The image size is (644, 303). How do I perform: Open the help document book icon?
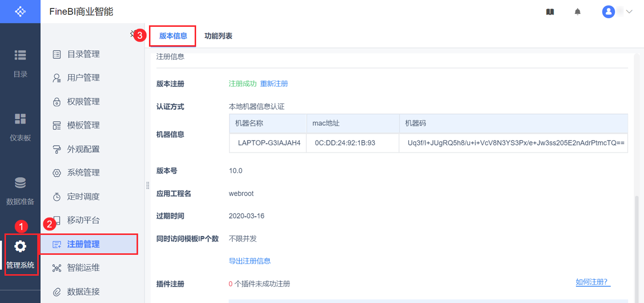550,12
